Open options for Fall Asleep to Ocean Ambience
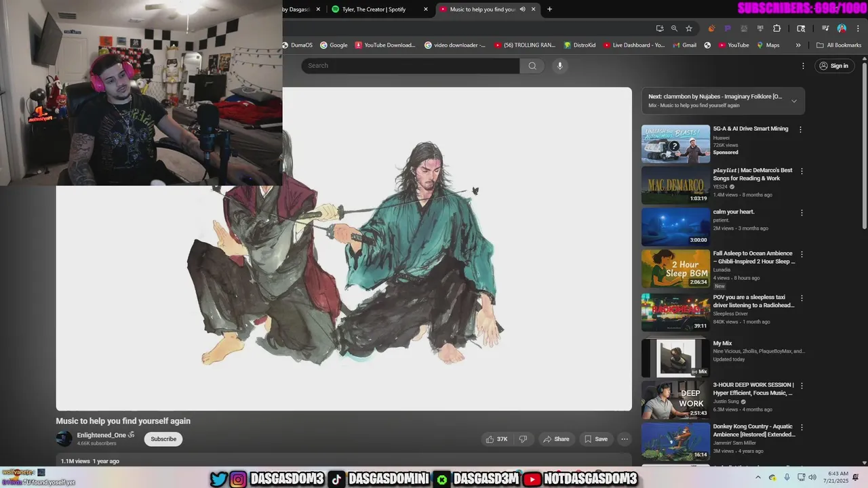This screenshot has height=488, width=868. point(801,254)
